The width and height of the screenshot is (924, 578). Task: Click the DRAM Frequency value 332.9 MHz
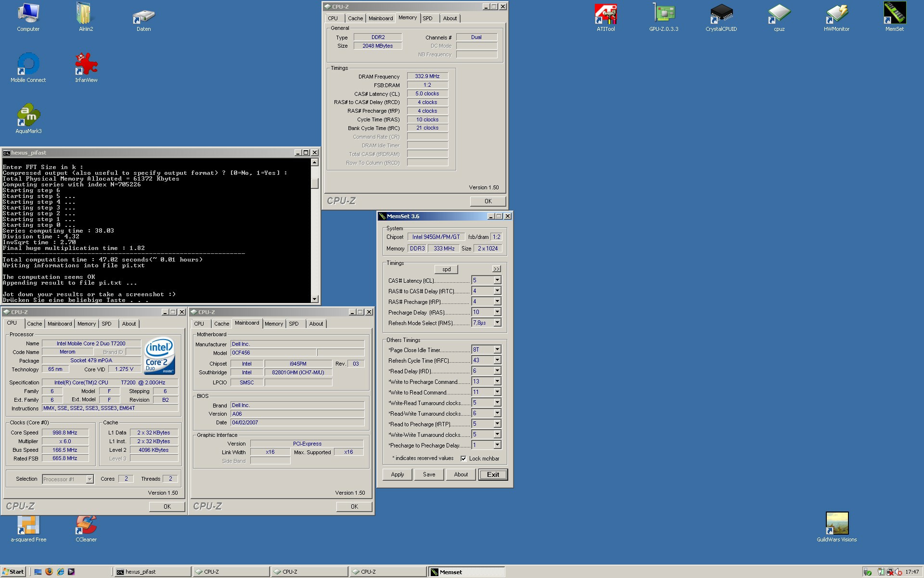coord(427,76)
